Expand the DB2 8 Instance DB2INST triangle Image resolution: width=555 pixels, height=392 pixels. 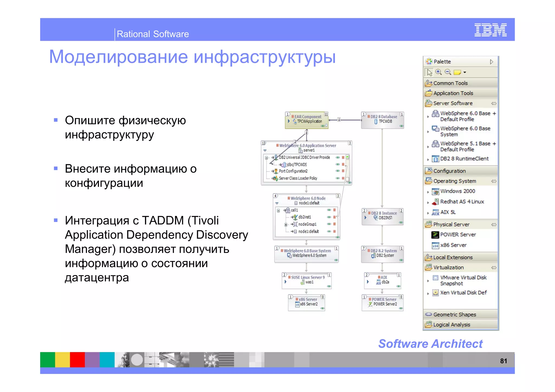366,217
